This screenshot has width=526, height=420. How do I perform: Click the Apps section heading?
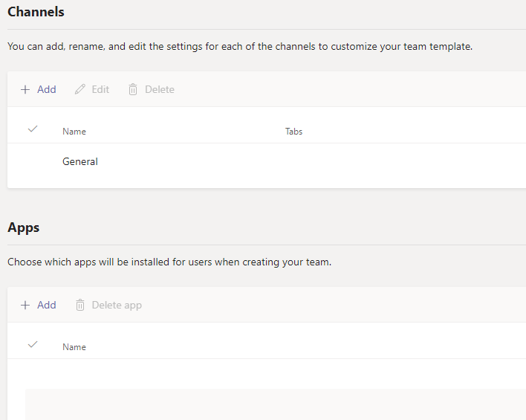pos(23,227)
